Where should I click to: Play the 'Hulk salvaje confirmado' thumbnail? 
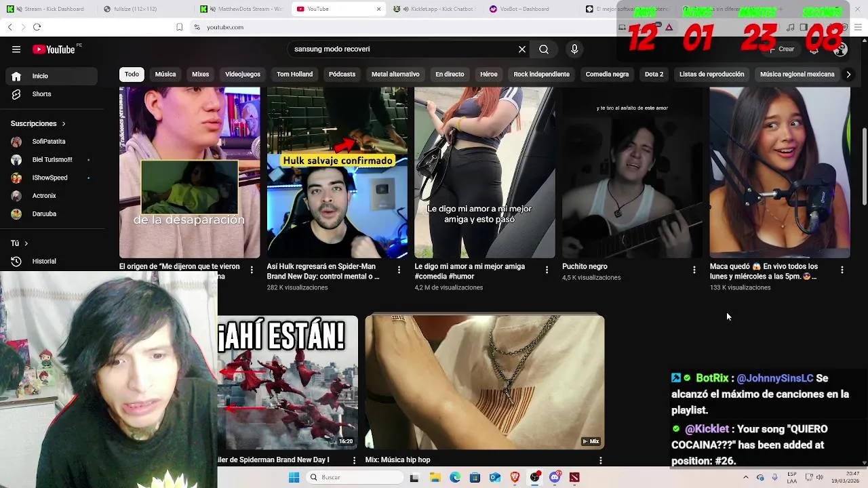coord(337,172)
